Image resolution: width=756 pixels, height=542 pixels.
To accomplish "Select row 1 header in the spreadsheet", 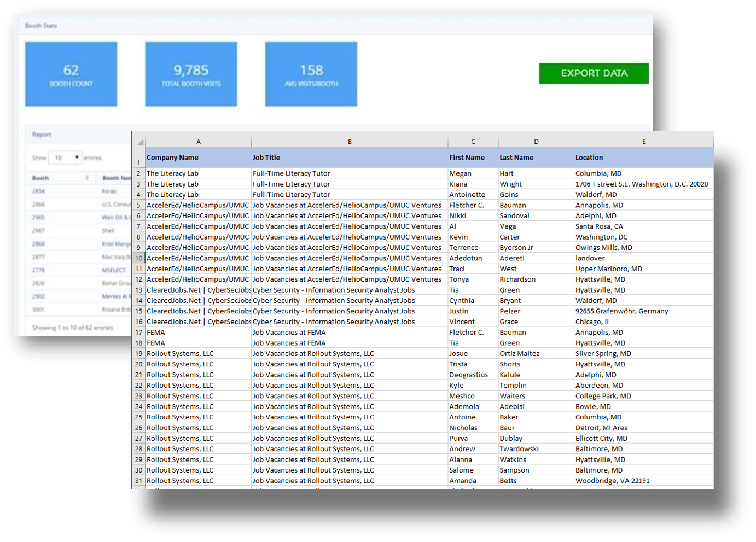I will click(x=138, y=158).
